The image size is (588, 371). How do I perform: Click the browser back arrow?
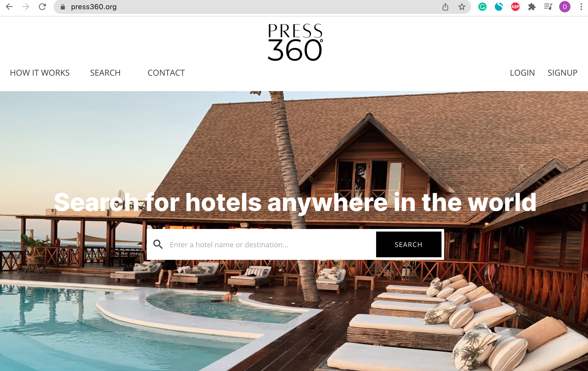[9, 7]
